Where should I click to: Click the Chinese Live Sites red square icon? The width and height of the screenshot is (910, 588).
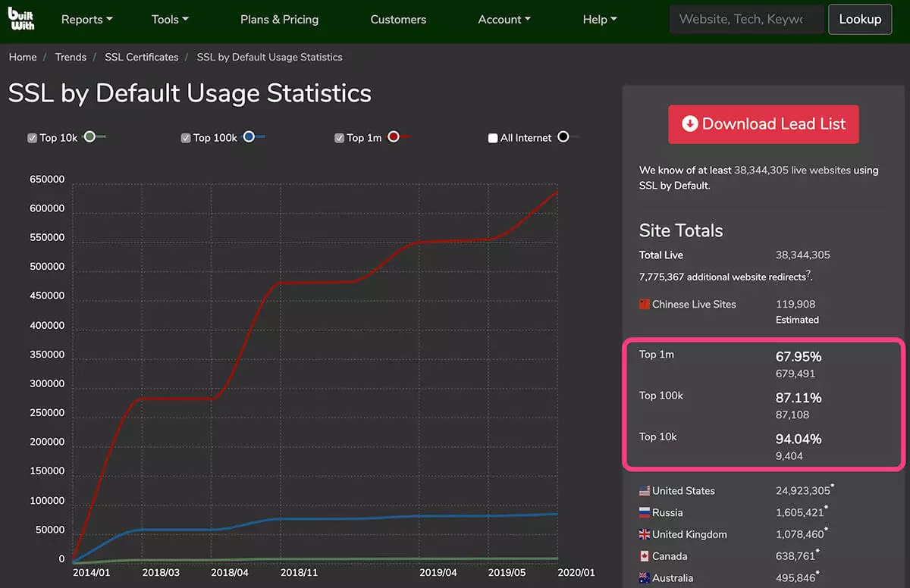coord(644,302)
